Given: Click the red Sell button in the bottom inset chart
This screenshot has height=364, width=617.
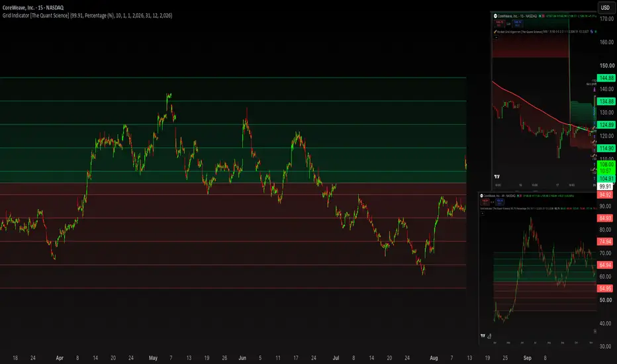Looking at the screenshot, I should 485,202.
